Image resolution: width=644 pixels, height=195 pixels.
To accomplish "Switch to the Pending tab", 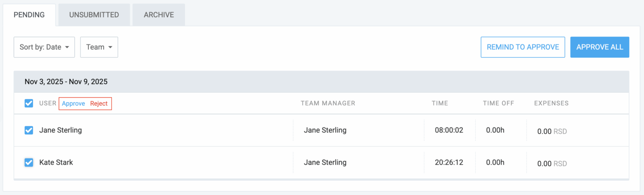I will pyautogui.click(x=29, y=15).
